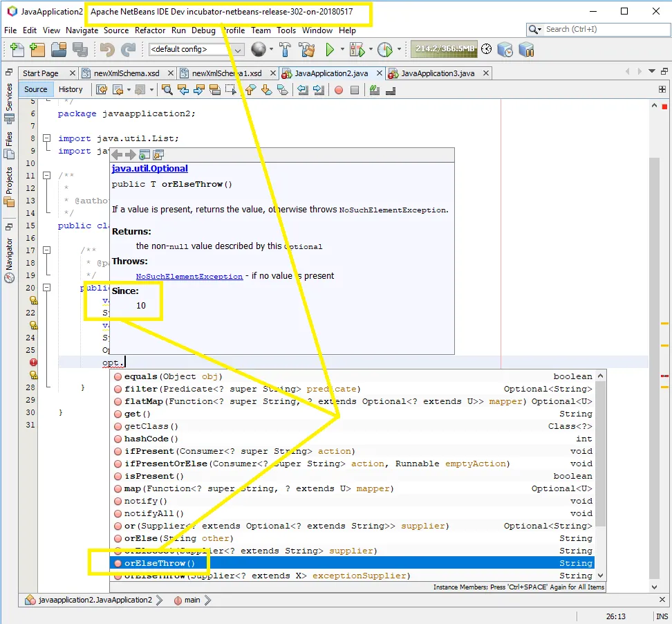The height and width of the screenshot is (624, 672).
Task: Open the Refactor menu
Action: coord(150,30)
